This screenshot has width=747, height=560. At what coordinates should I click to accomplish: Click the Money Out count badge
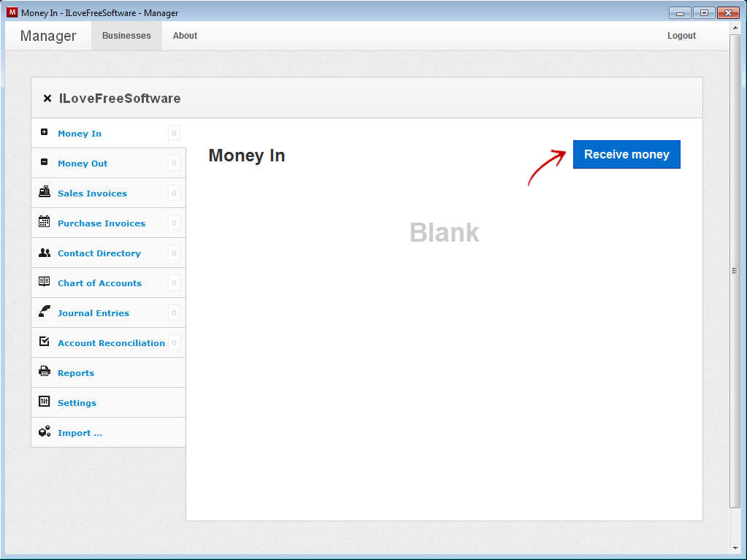(174, 164)
